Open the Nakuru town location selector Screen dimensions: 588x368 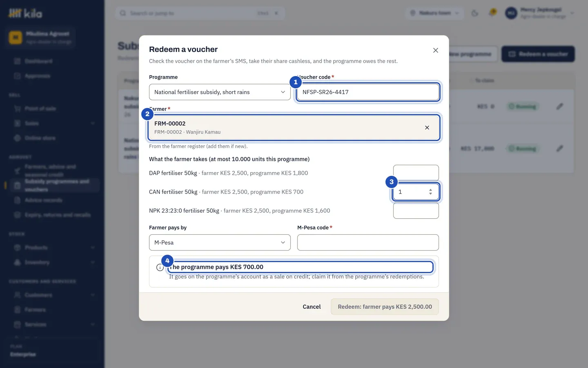click(434, 13)
